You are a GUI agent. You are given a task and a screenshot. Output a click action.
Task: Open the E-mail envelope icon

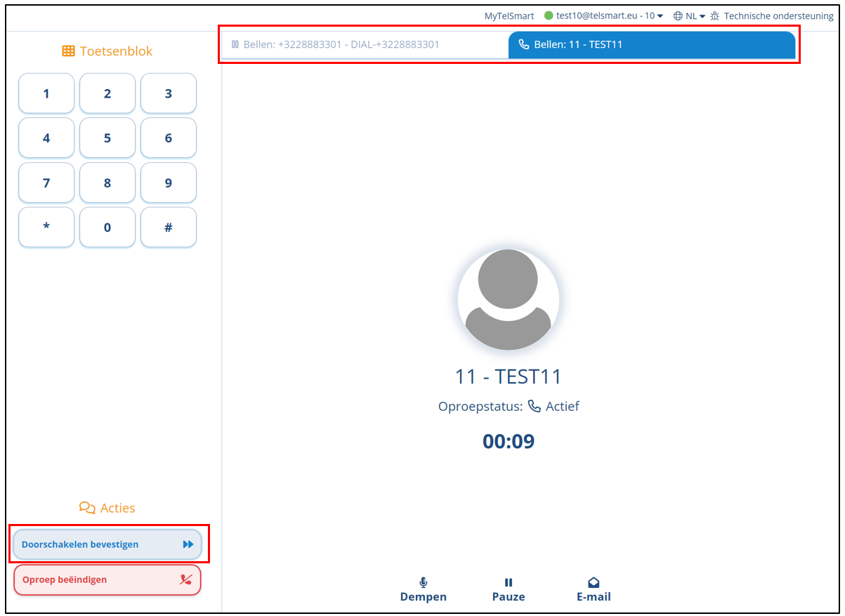(594, 582)
